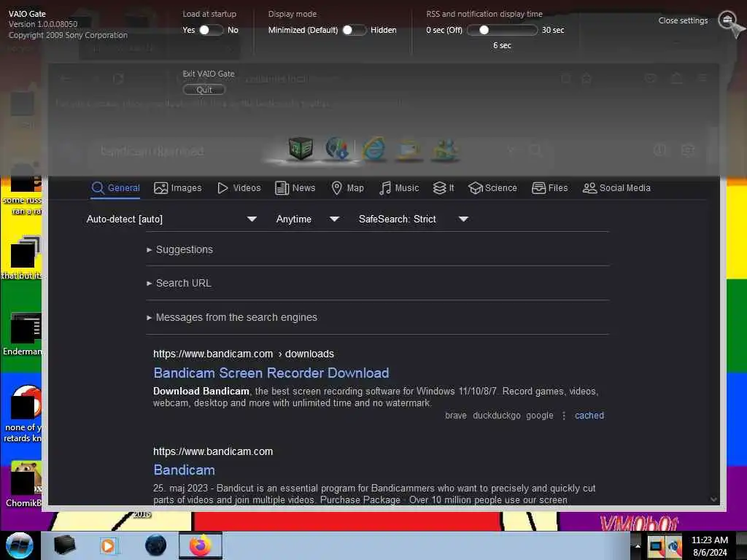Open the green media cube icon in VAIO Gate

[301, 149]
